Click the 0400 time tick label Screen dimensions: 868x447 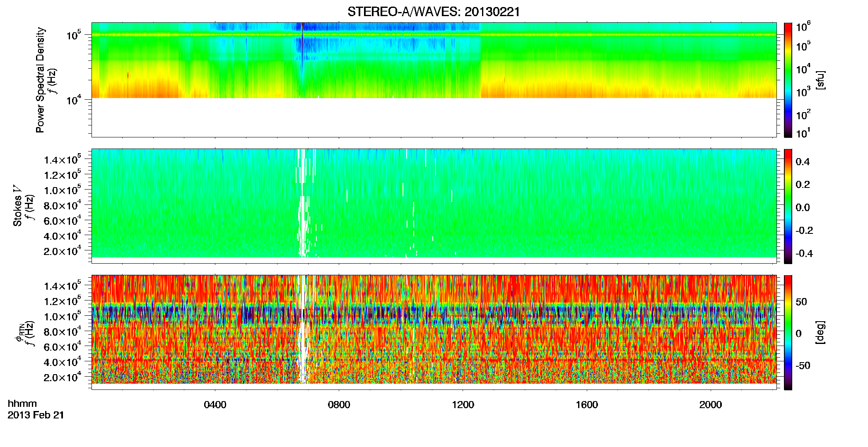coord(215,405)
